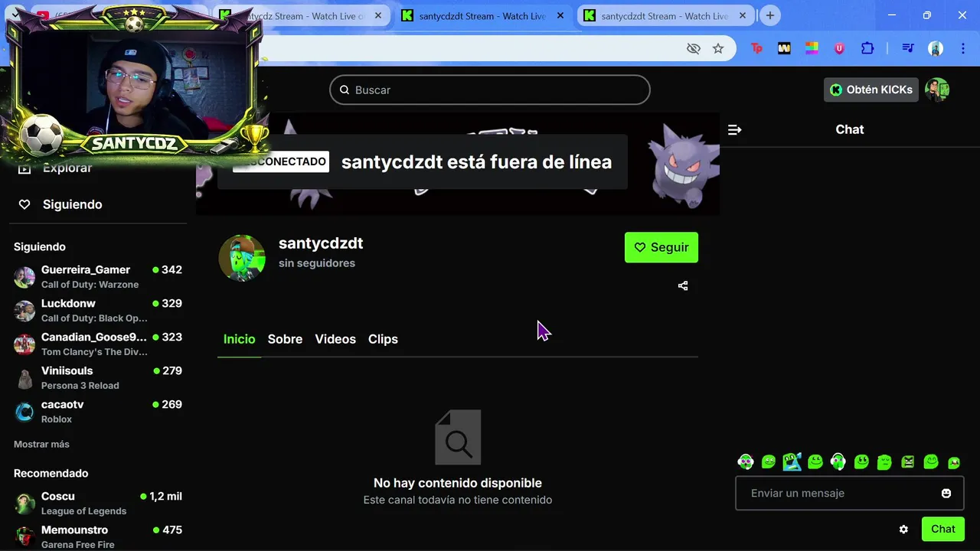Image resolution: width=980 pixels, height=551 pixels.
Task: Open Luckdonw's channel
Action: coord(98,310)
